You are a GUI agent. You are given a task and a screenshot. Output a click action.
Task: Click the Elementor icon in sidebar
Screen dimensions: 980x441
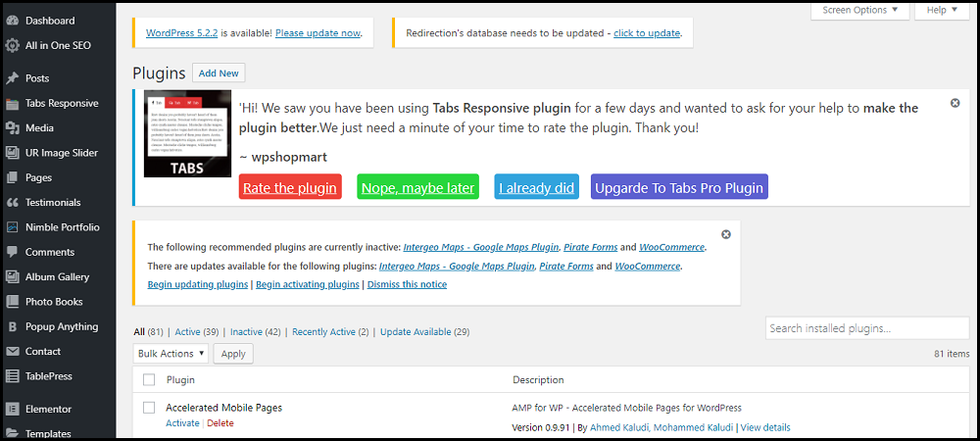12,409
